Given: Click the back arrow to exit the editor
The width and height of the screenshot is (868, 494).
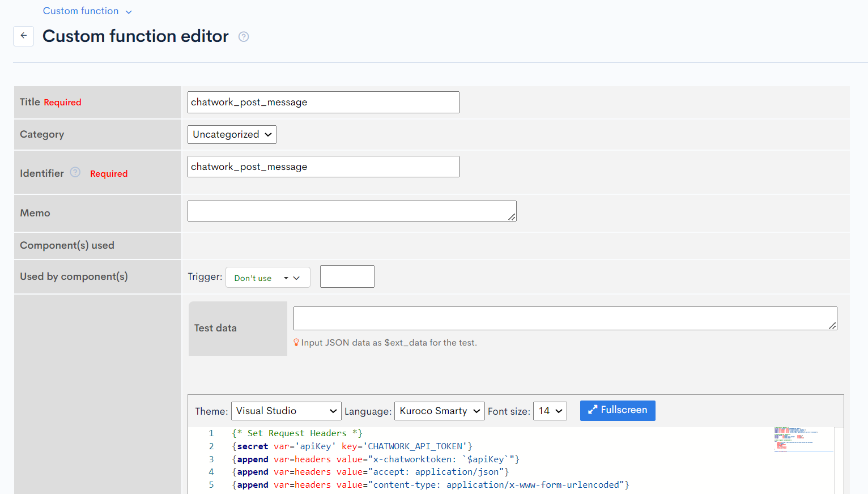Looking at the screenshot, I should pyautogui.click(x=23, y=36).
